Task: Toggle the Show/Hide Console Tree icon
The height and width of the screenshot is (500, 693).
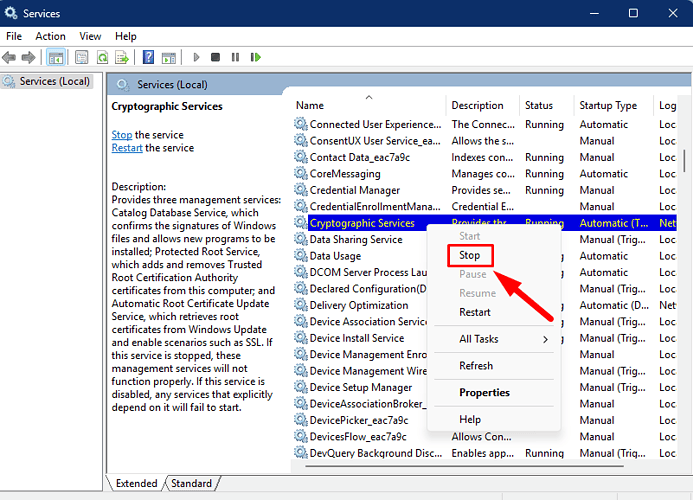Action: coord(56,57)
